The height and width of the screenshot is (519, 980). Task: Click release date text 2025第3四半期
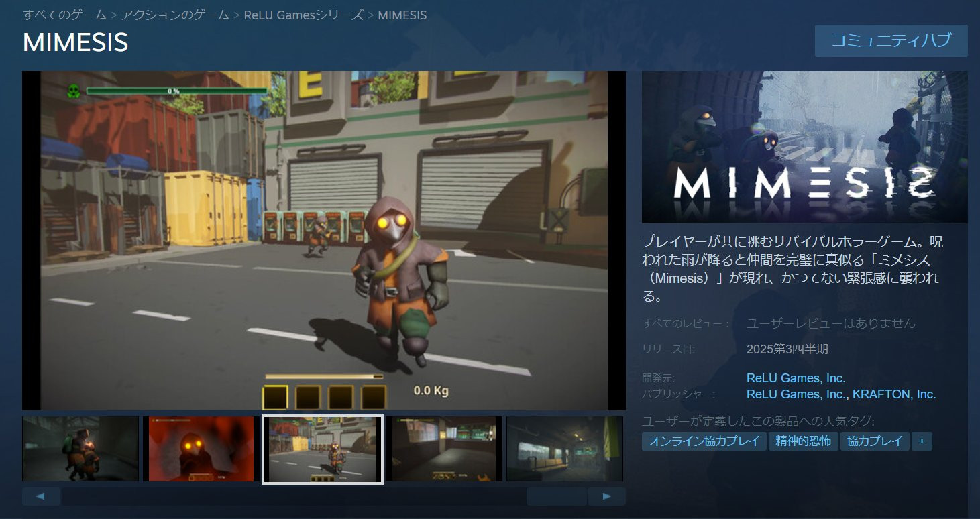787,349
